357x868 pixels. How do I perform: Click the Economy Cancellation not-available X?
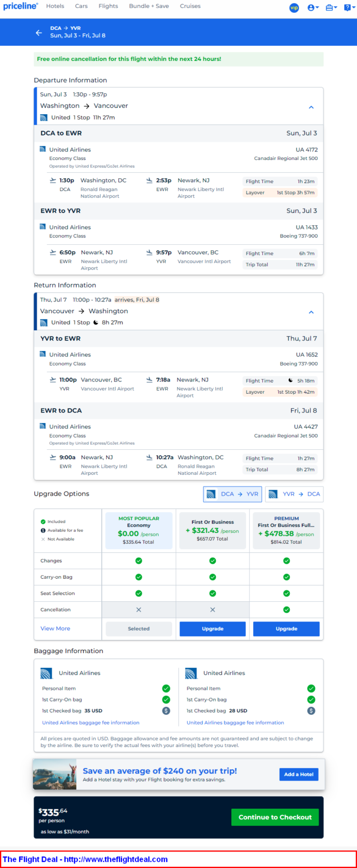[x=139, y=610]
